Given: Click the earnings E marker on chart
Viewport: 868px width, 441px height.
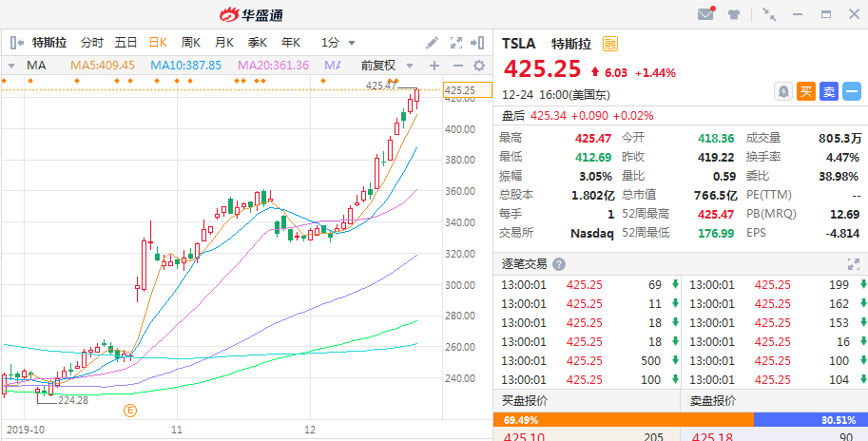Looking at the screenshot, I should coord(130,410).
